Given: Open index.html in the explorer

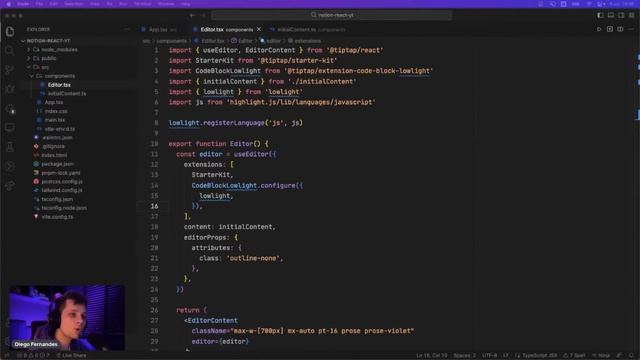Looking at the screenshot, I should tap(54, 155).
